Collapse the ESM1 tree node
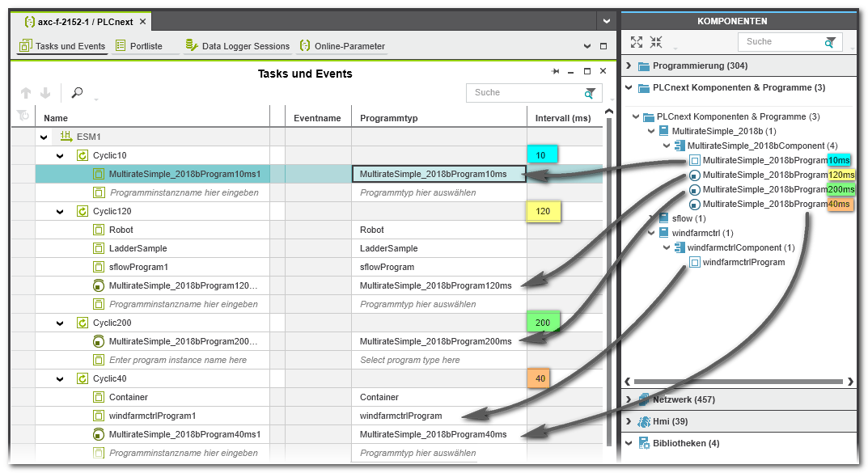868x473 pixels. coord(44,137)
